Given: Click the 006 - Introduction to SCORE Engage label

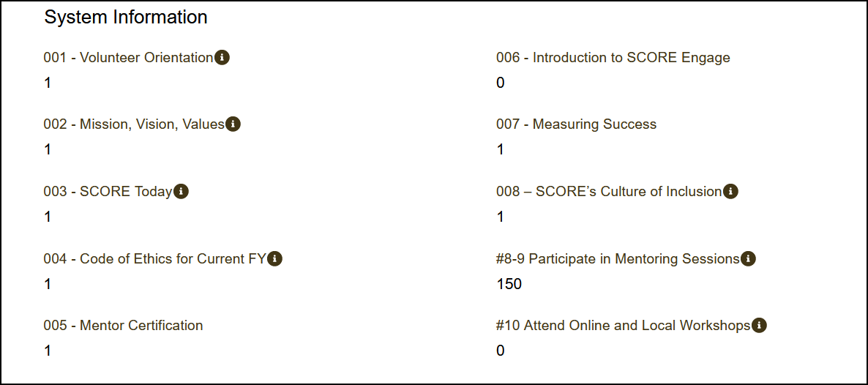Looking at the screenshot, I should [613, 57].
